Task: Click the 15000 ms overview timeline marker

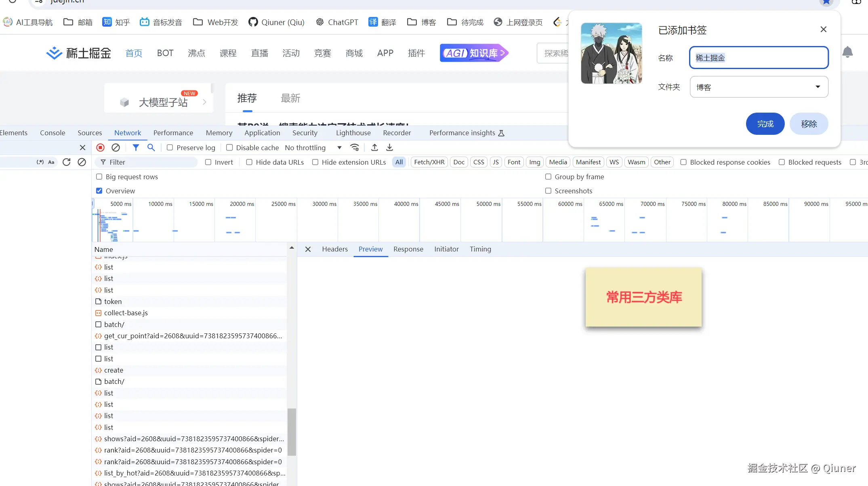Action: coord(201,204)
